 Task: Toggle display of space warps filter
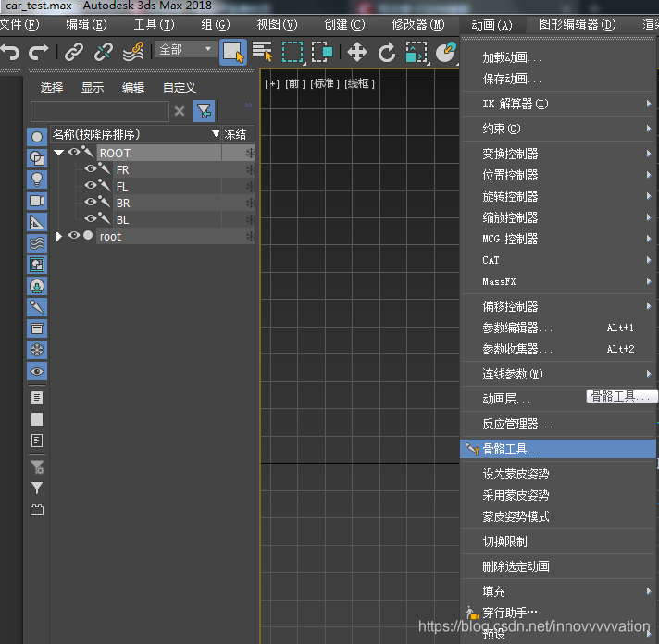click(37, 243)
